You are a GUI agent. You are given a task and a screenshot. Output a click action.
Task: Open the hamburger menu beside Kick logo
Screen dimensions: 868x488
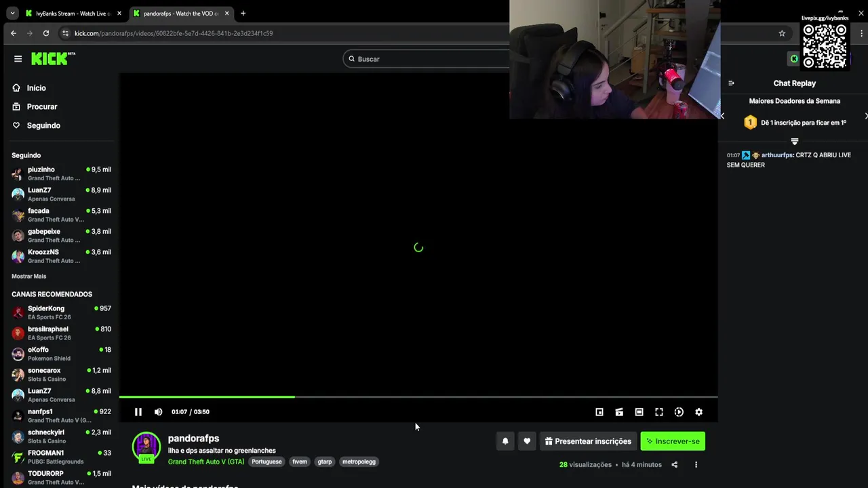click(18, 59)
